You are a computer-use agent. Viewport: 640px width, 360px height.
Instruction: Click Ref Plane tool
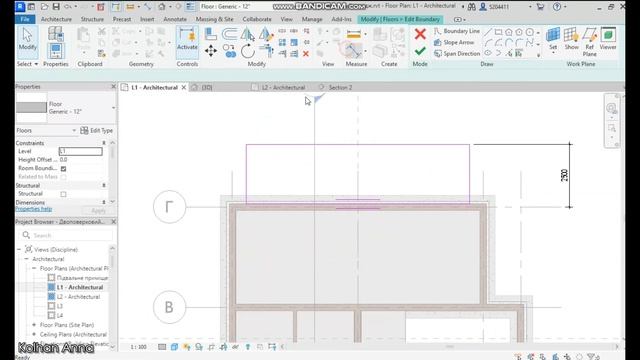pyautogui.click(x=589, y=42)
